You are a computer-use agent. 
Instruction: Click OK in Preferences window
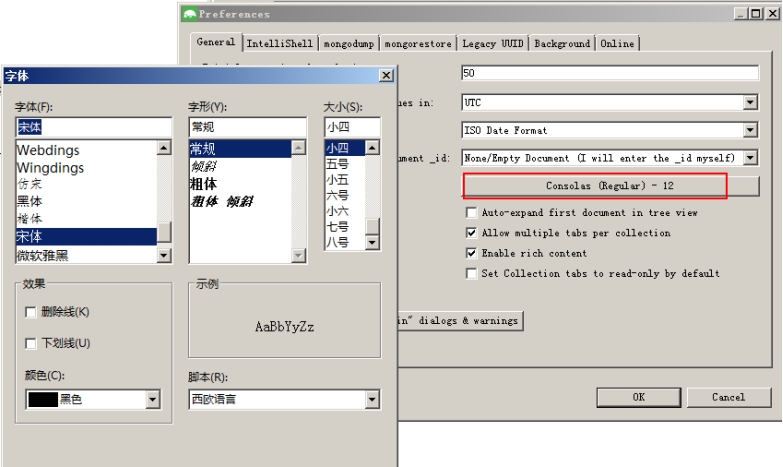click(639, 397)
